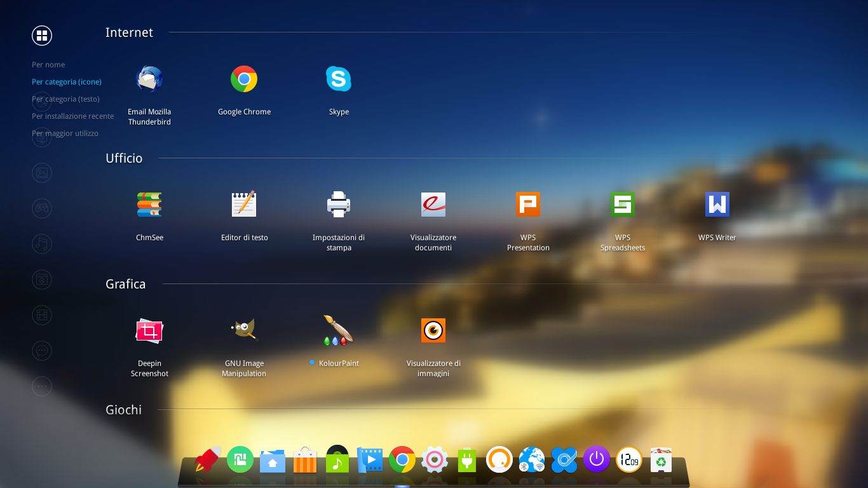
Task: Open Impostazioni di stampa printer settings
Action: (x=339, y=205)
